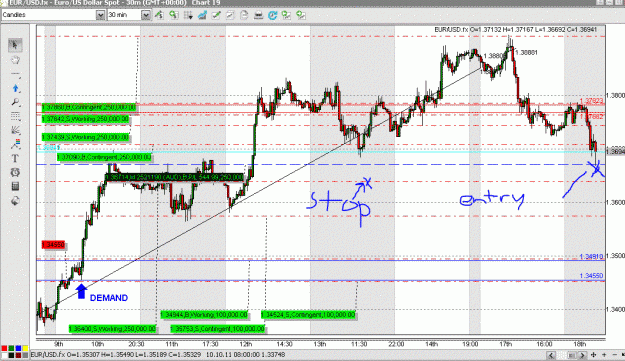Click the 22:00 time axis label
Viewport: 625px width, 361px height.
pyautogui.click(x=396, y=344)
